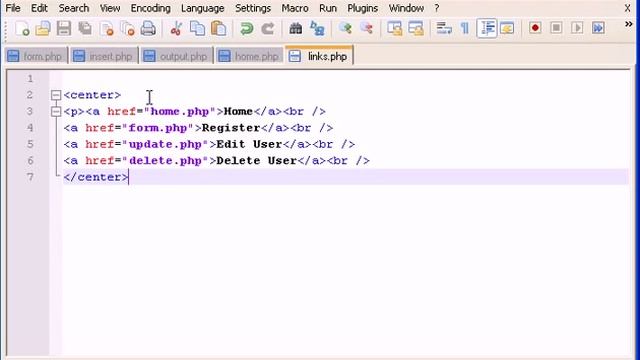The width and height of the screenshot is (640, 360).
Task: Switch to the form.php tab
Action: [36, 56]
